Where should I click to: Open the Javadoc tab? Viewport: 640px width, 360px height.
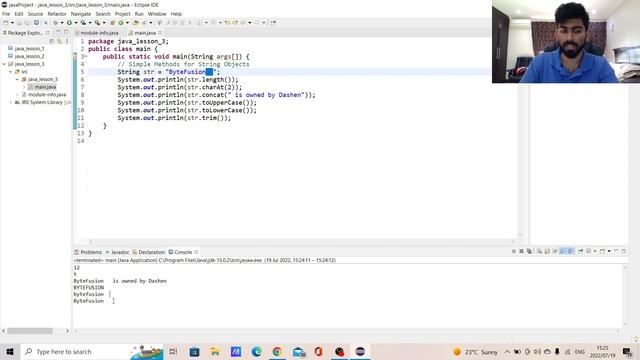tap(117, 252)
